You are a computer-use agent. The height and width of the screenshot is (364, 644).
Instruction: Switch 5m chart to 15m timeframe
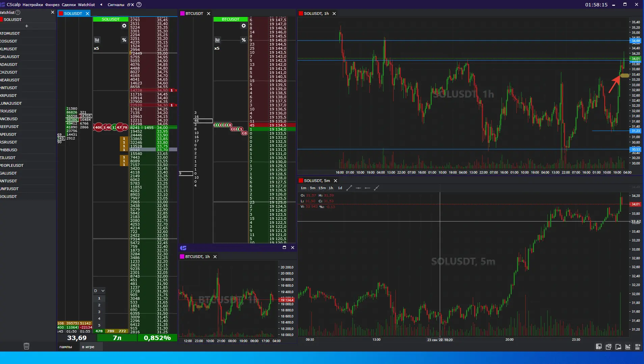click(x=322, y=188)
